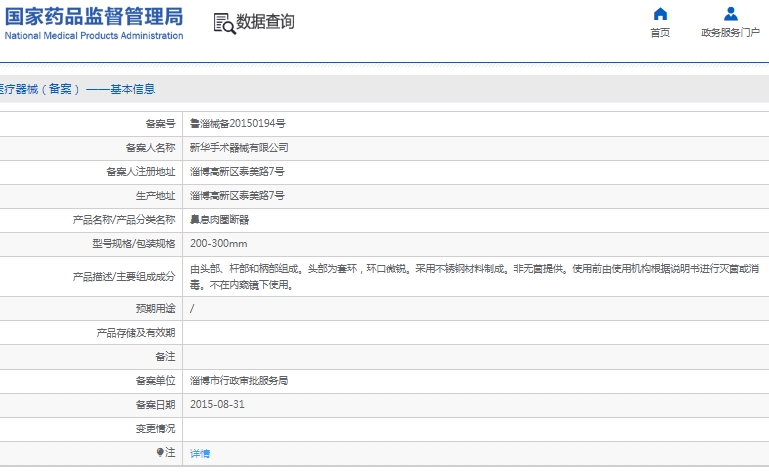This screenshot has width=769, height=475.
Task: Click the 产品存储及有效期 label
Action: 136,333
